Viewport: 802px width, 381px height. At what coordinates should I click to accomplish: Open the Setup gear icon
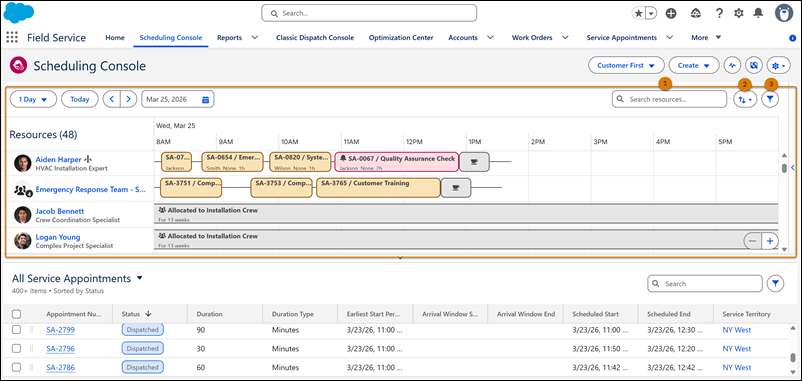[x=739, y=14]
